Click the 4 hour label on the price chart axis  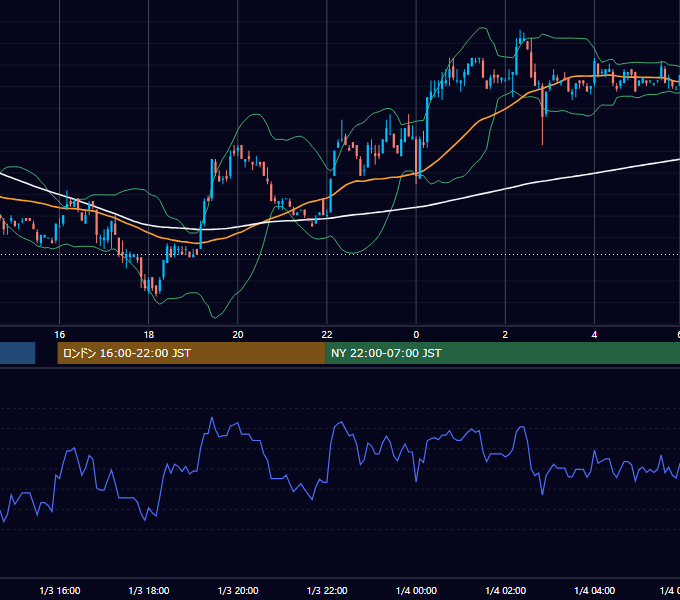click(594, 335)
